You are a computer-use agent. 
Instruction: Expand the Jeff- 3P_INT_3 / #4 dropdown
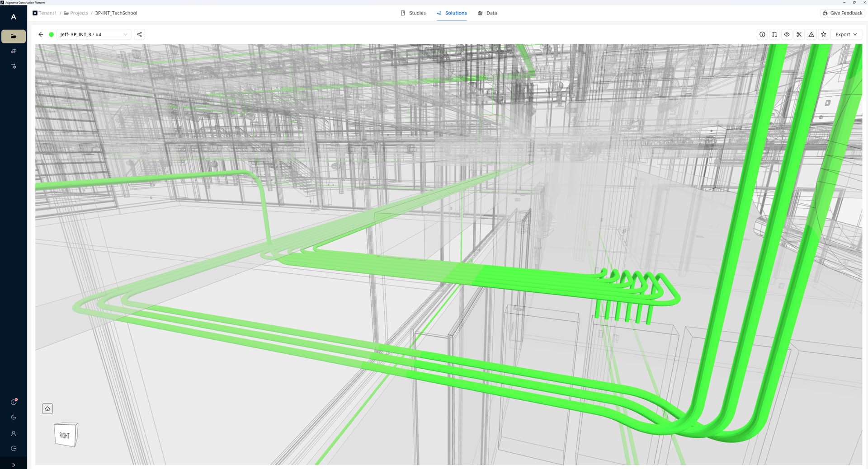[x=94, y=34]
